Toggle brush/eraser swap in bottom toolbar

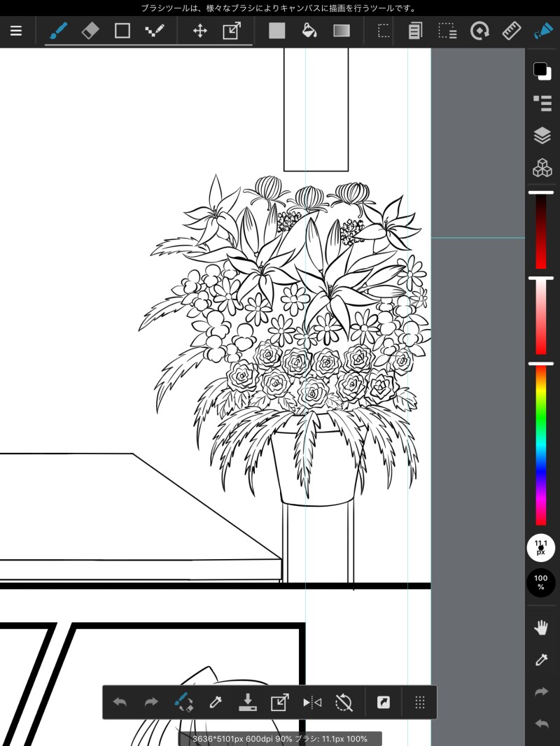tap(183, 702)
